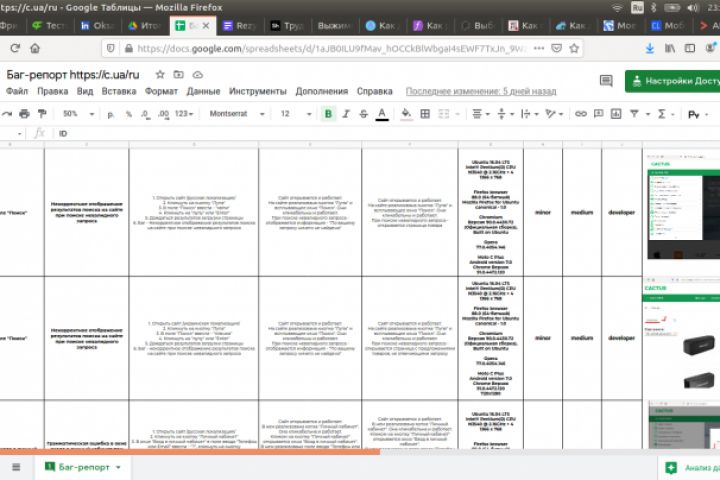Open the text color picker
This screenshot has height=480, width=720.
382,113
